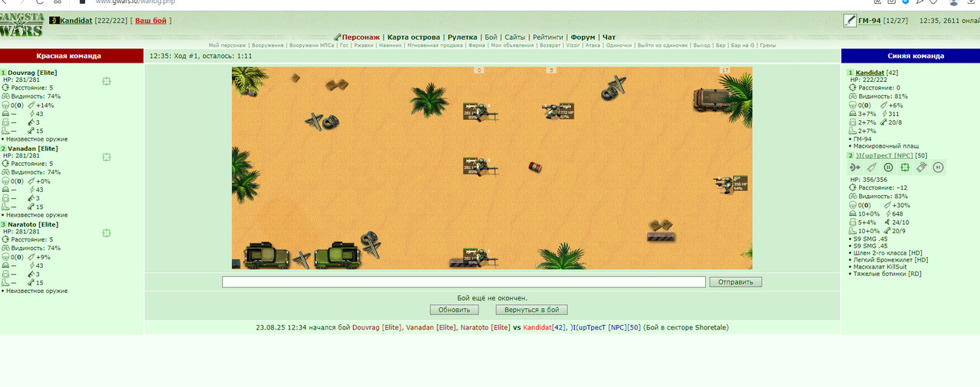Viewport: 980px width, 387px height.
Task: Open Карта острова in the main menu
Action: [413, 37]
